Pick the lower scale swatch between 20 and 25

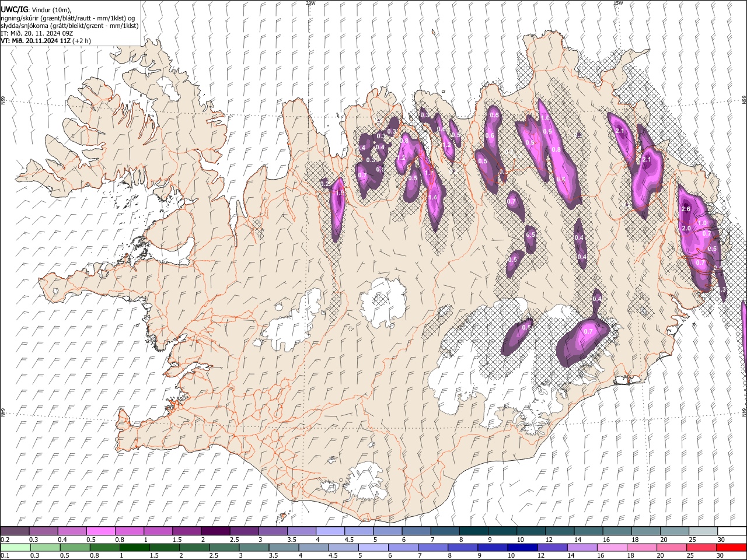point(672,548)
